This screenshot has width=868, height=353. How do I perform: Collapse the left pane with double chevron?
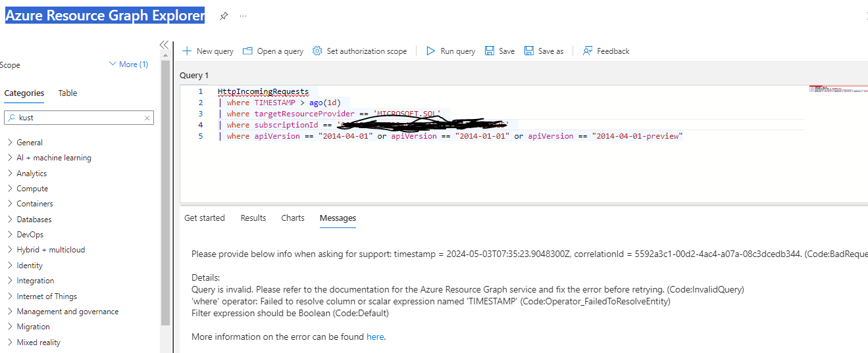coord(165,45)
